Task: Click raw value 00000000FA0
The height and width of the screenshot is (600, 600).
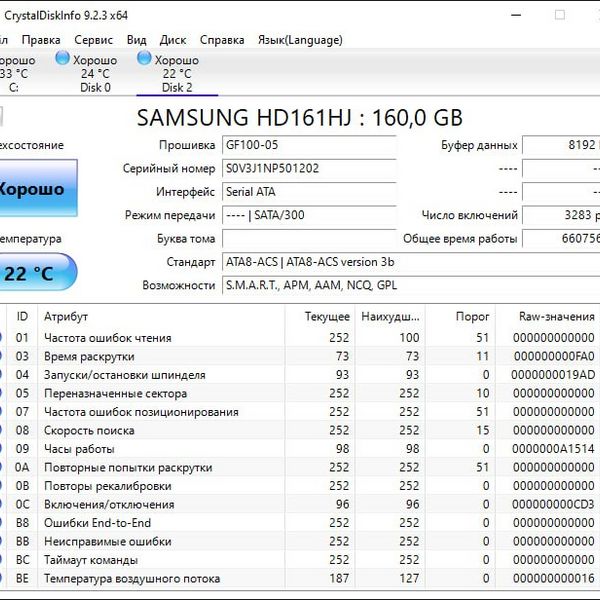Action: 554,356
